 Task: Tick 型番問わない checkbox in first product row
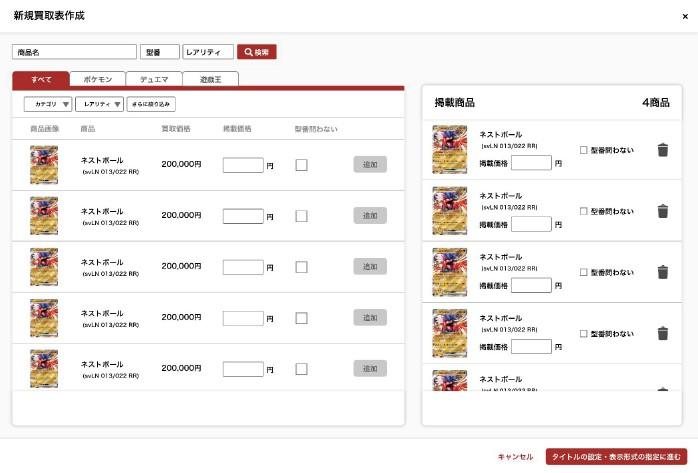click(301, 165)
